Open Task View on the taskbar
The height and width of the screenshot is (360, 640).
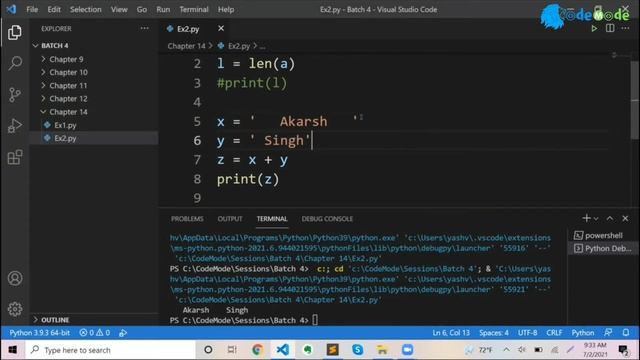pyautogui.click(x=232, y=350)
